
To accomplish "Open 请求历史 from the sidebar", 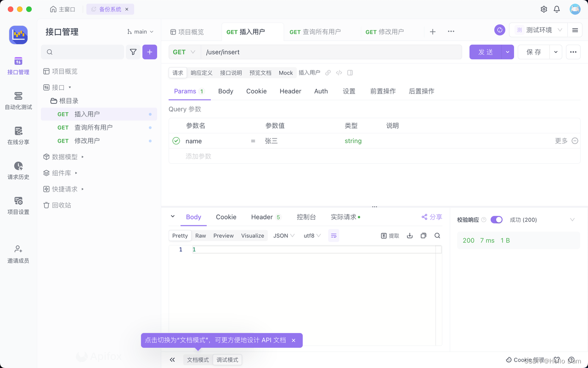I will 18,170.
